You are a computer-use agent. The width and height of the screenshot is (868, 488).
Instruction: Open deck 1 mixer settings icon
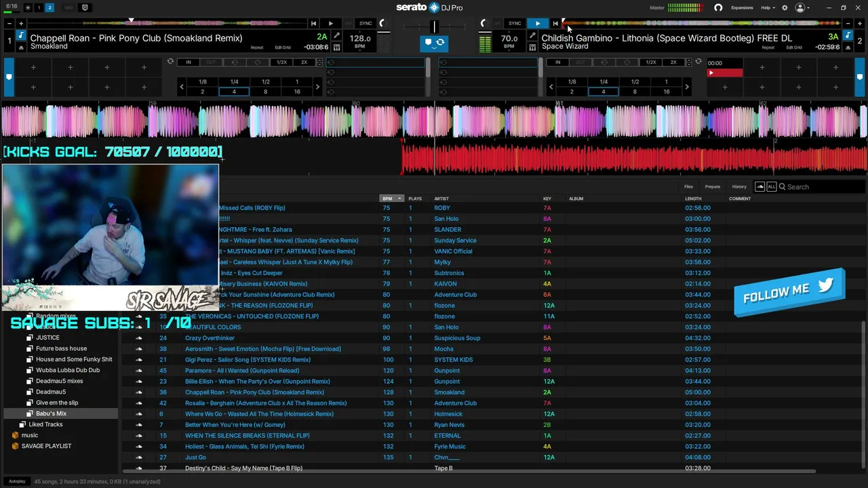(337, 47)
